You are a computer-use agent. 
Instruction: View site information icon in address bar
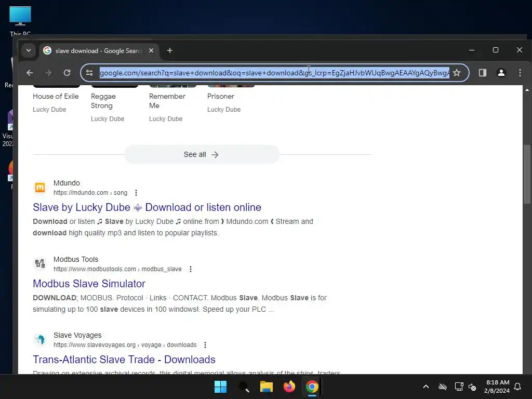pos(89,73)
